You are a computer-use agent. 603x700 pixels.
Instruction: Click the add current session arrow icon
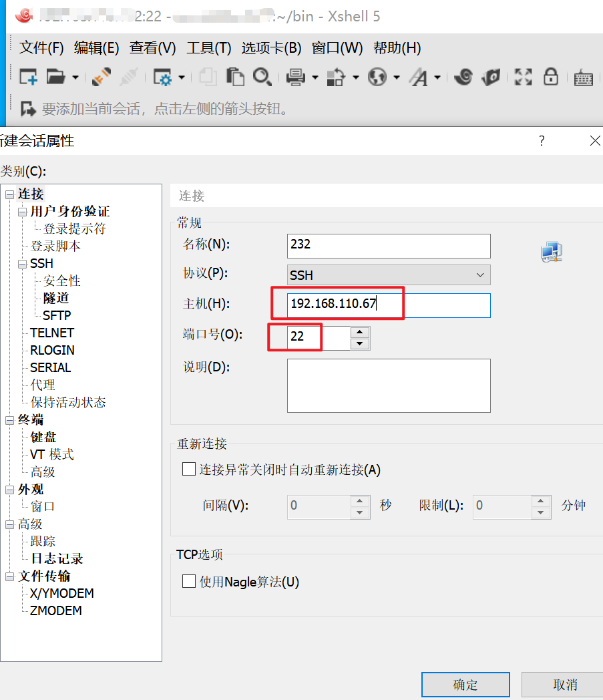click(28, 108)
